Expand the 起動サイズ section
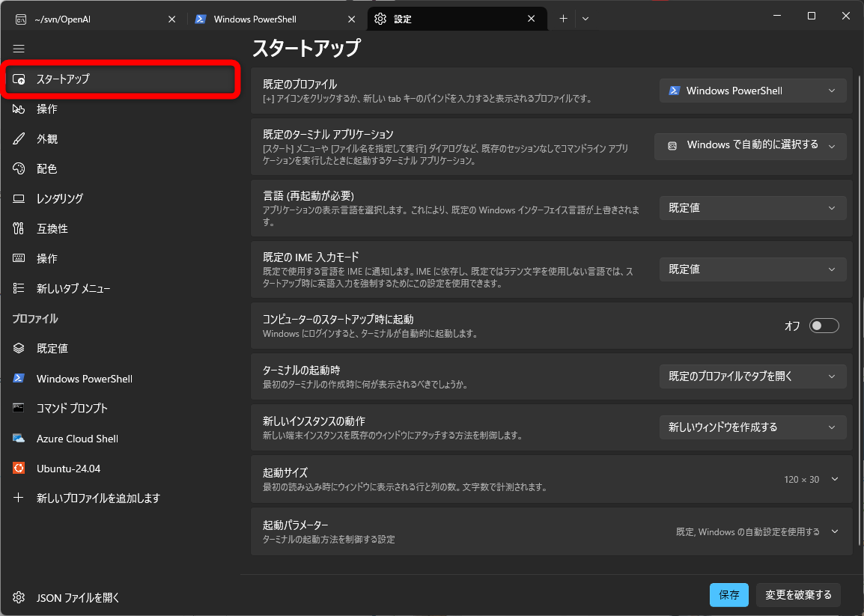This screenshot has width=864, height=616. point(833,479)
